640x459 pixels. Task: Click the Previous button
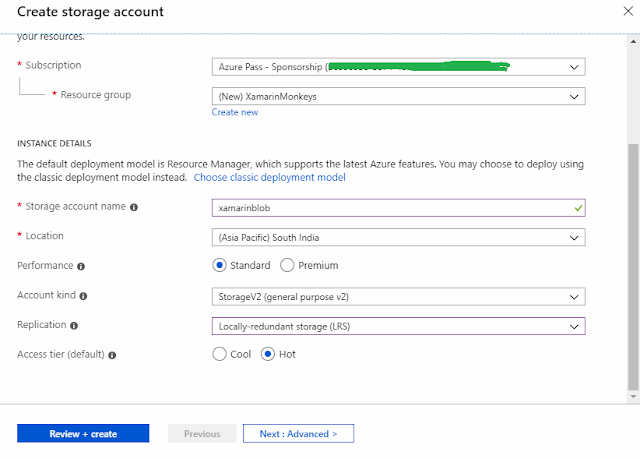[202, 433]
